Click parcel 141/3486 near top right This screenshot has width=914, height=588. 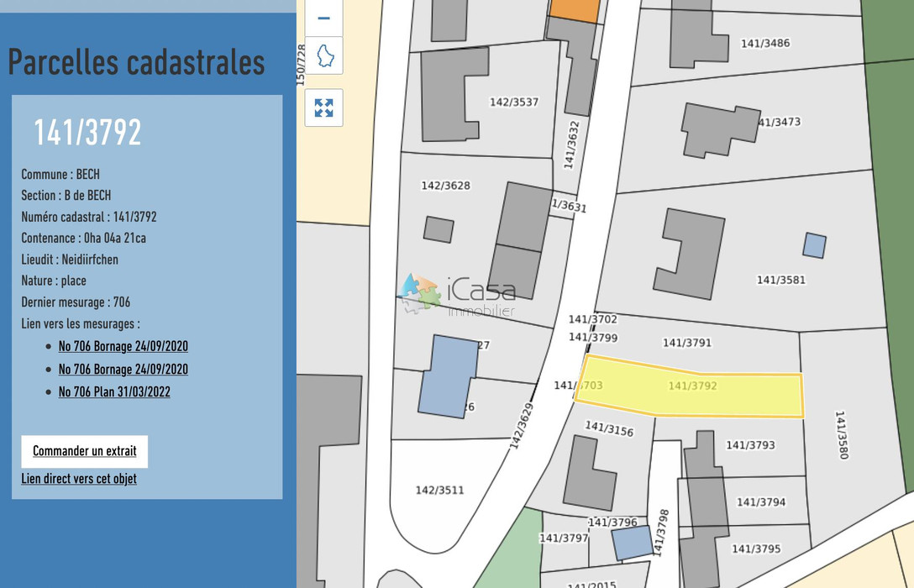pos(765,42)
